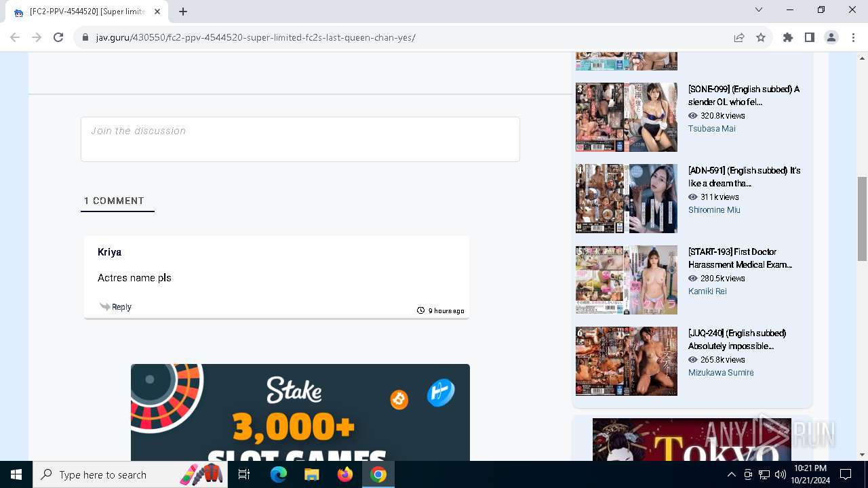
Task: Select the FC2-PPV-4544520 browser tab
Action: pyautogui.click(x=87, y=12)
